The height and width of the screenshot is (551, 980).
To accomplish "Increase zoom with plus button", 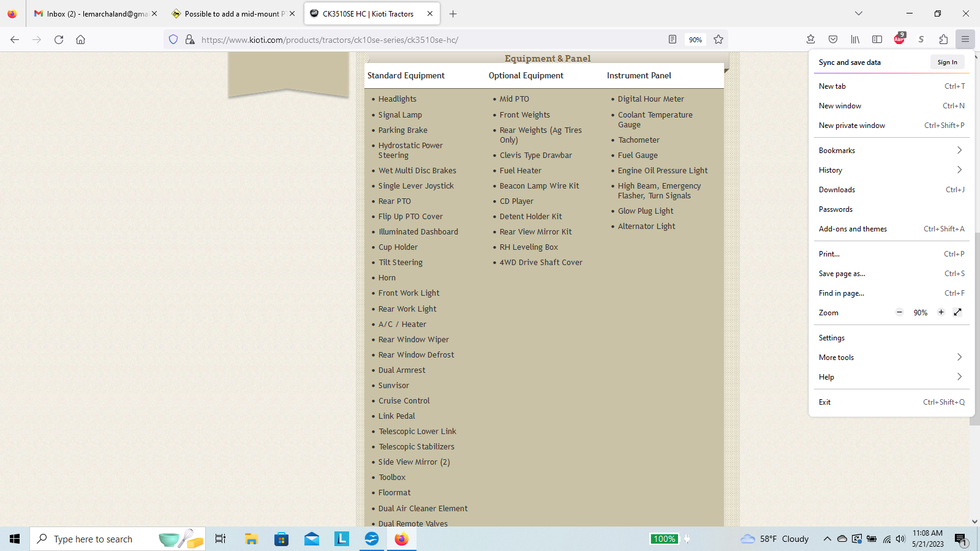I will (x=941, y=312).
